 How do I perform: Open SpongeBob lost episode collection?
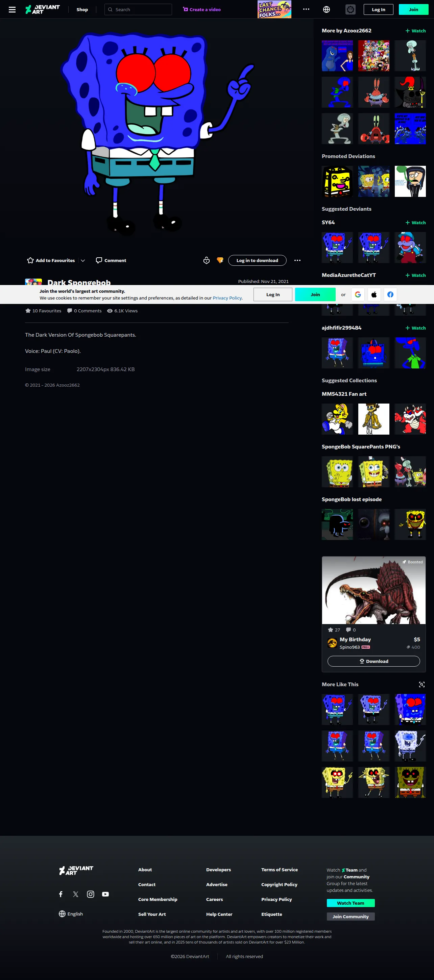point(352,499)
